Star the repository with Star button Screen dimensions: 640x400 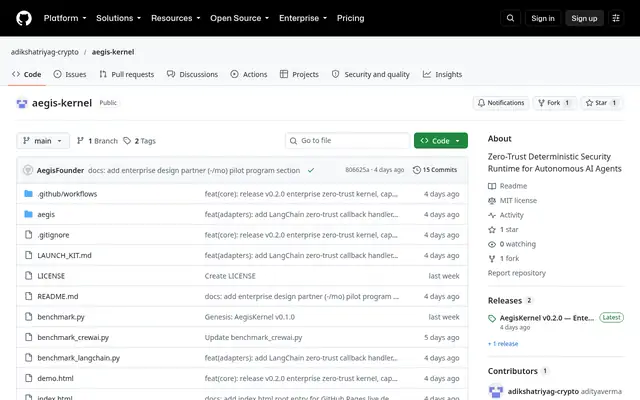click(x=601, y=103)
